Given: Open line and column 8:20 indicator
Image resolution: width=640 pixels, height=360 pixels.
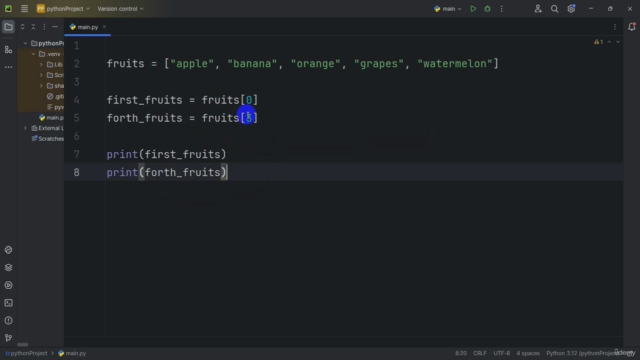Looking at the screenshot, I should tap(461, 353).
